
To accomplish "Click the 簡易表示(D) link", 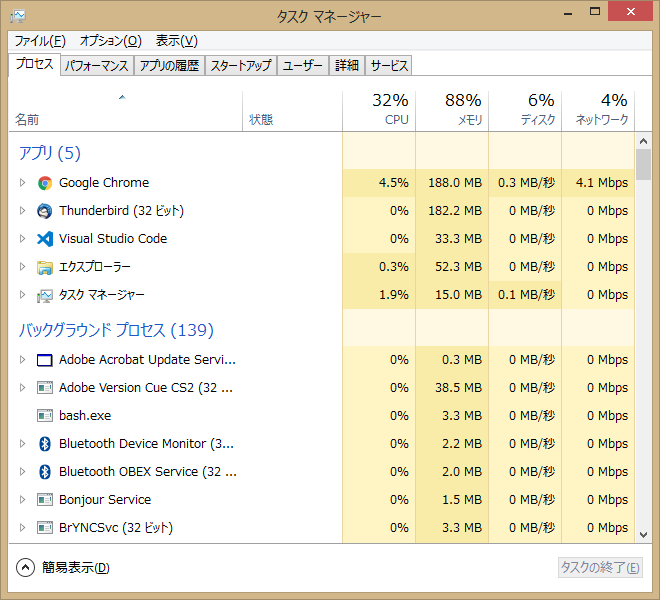I will coord(76,568).
